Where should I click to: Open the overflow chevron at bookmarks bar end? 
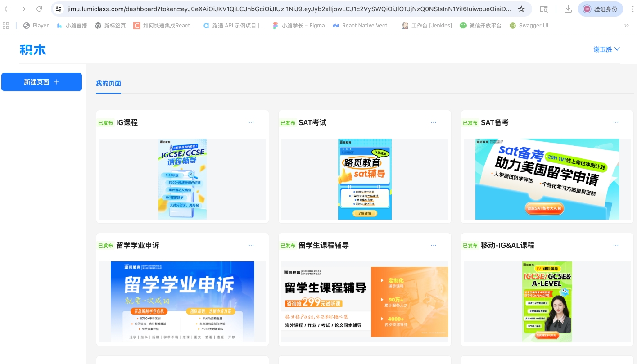point(627,26)
